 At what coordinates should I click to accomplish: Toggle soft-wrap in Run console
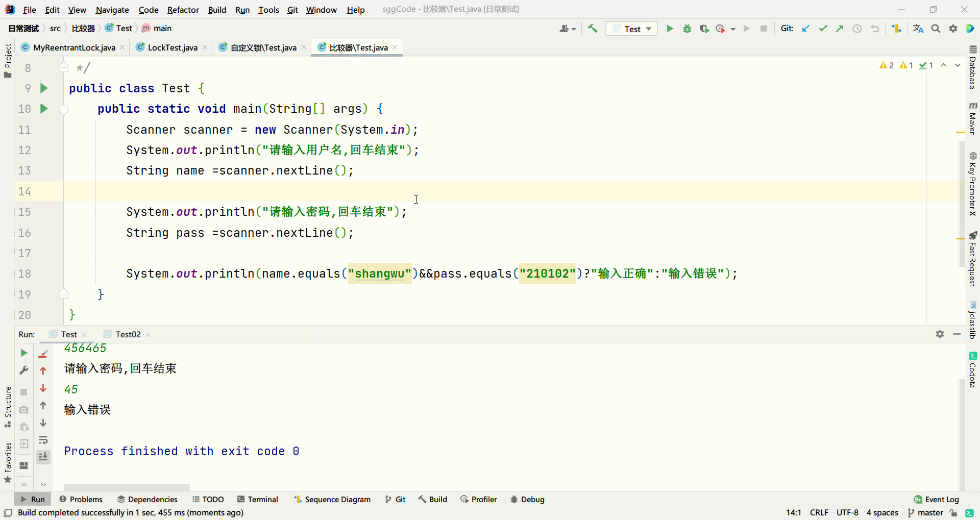pyautogui.click(x=43, y=440)
